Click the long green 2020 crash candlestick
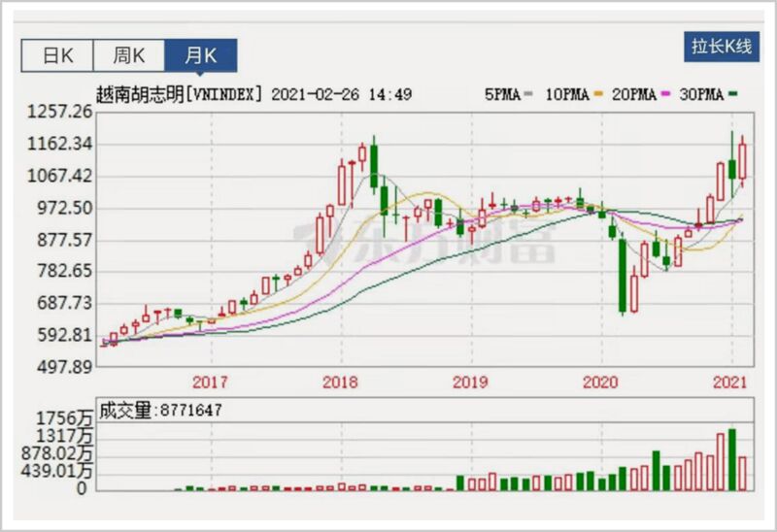The height and width of the screenshot is (532, 777). click(623, 276)
